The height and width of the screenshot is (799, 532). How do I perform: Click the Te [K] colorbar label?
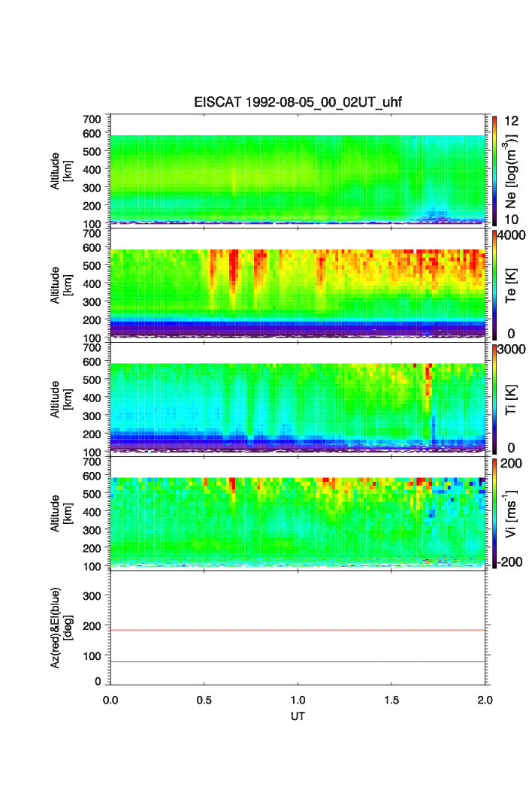point(511,286)
